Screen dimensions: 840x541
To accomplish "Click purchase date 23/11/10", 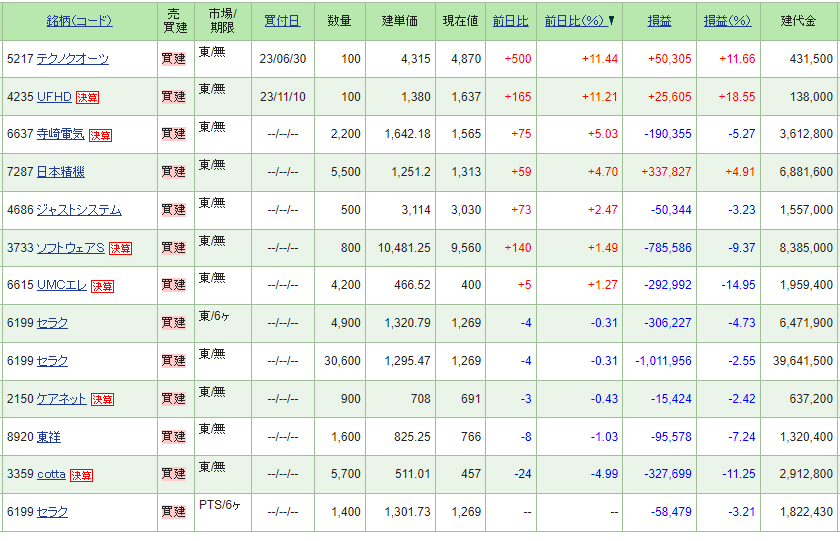I will pyautogui.click(x=282, y=97).
